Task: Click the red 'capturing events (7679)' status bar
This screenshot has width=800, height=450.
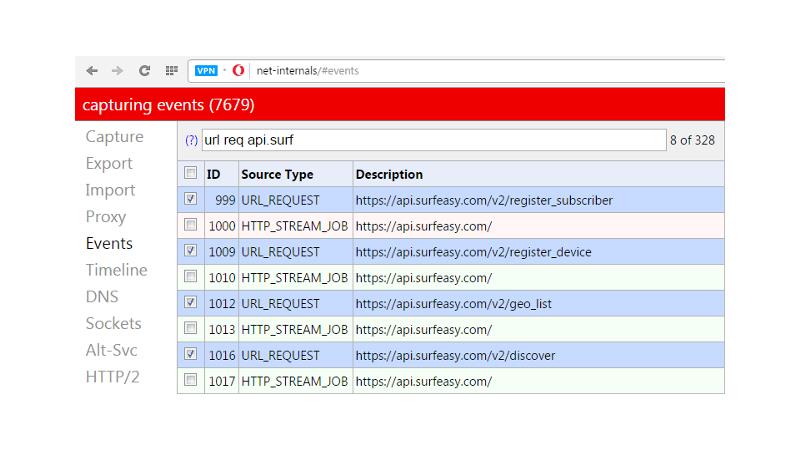Action: pyautogui.click(x=400, y=105)
